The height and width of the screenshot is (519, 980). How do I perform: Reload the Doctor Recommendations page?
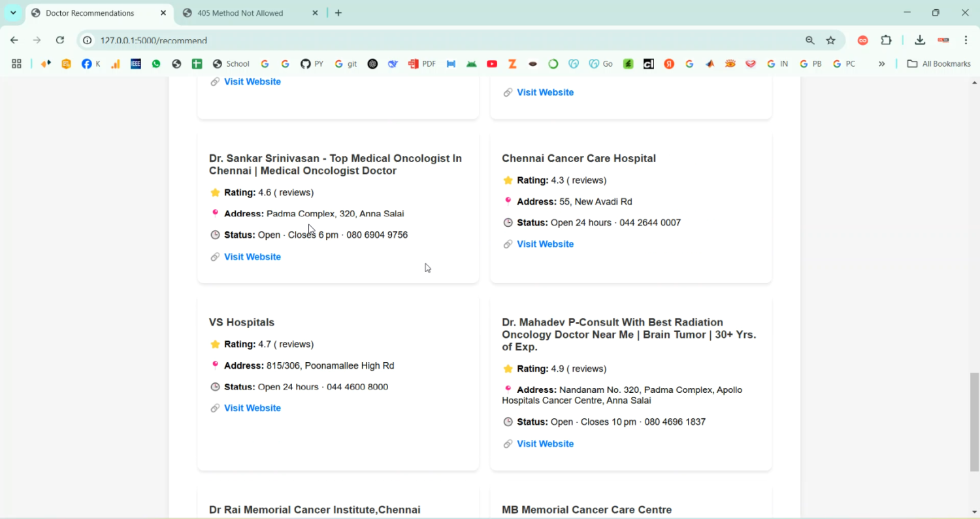coord(60,41)
